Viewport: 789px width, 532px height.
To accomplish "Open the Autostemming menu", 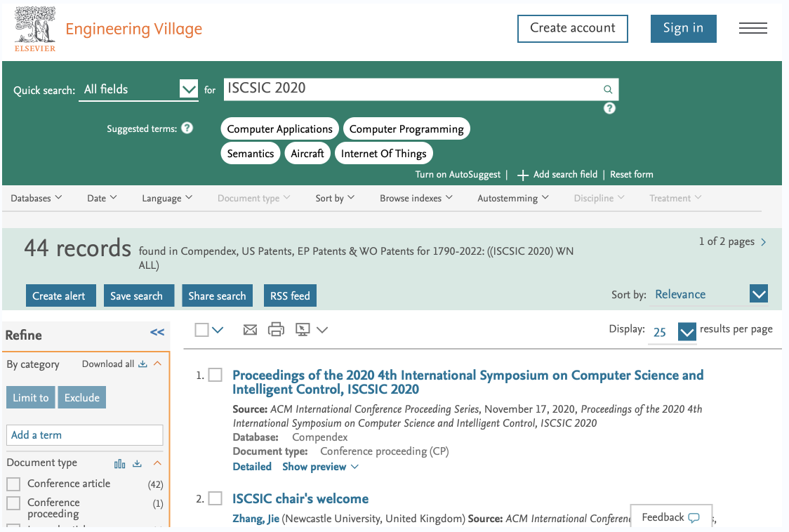I will pos(512,198).
